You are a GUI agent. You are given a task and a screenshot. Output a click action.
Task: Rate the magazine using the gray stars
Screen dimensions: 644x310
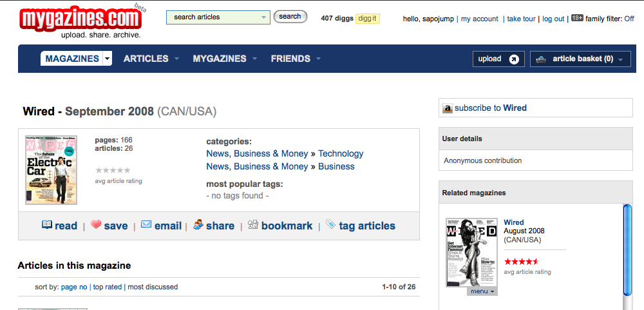tap(113, 170)
